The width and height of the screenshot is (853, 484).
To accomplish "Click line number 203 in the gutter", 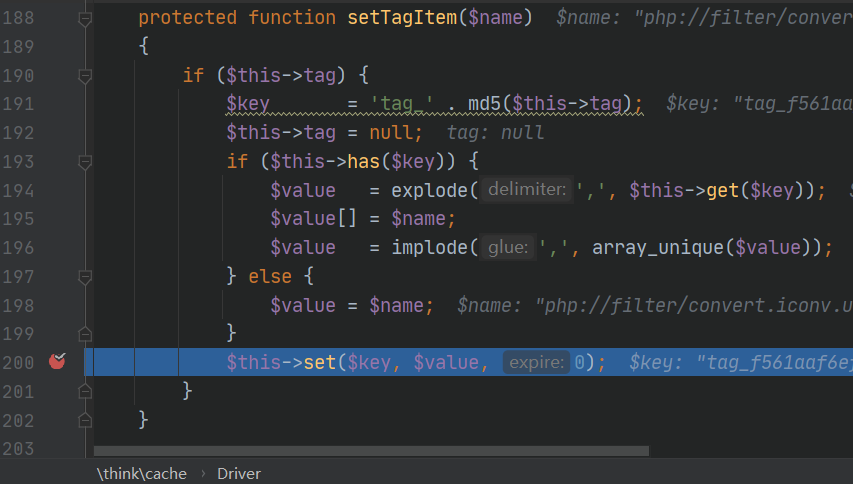I will (18, 449).
